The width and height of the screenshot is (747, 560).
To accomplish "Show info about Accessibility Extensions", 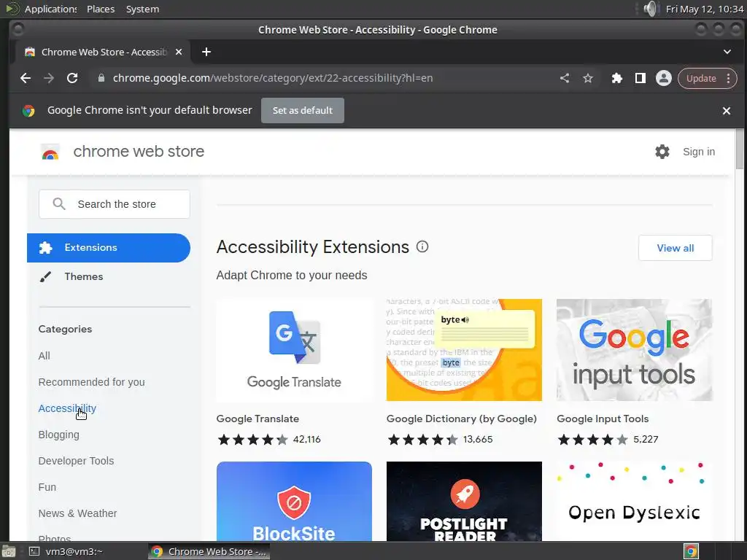I will click(422, 246).
